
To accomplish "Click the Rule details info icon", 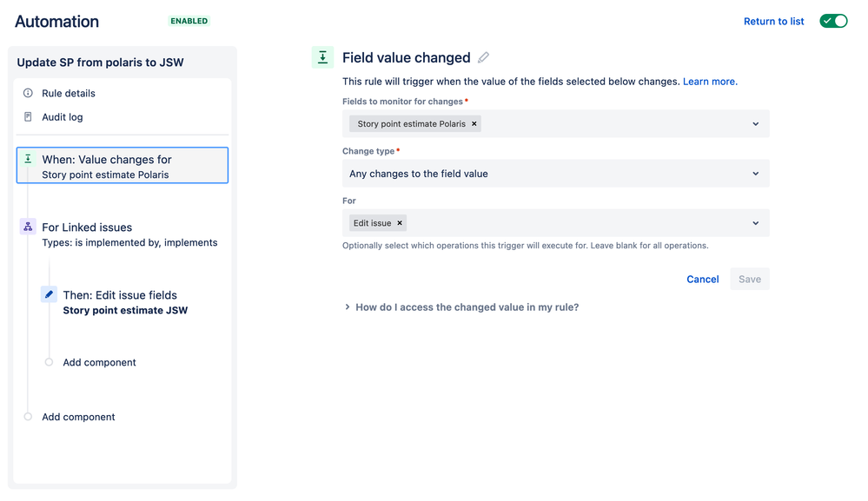I will coord(28,93).
